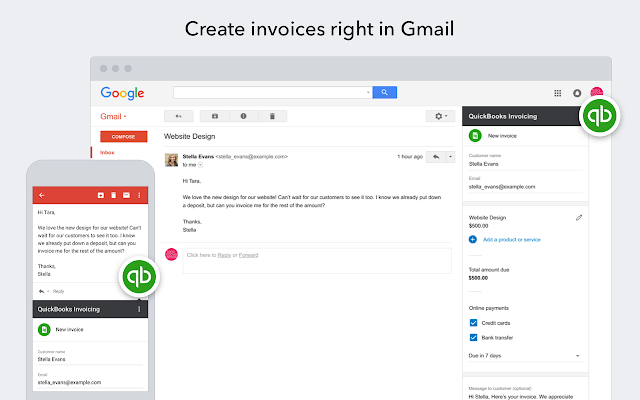Delete the email using the trash toolbar icon

point(272,116)
